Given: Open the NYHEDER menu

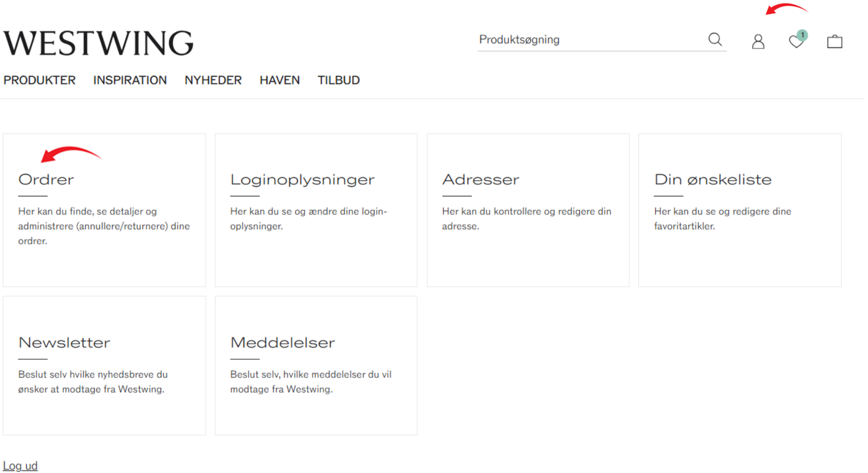Looking at the screenshot, I should coord(213,80).
